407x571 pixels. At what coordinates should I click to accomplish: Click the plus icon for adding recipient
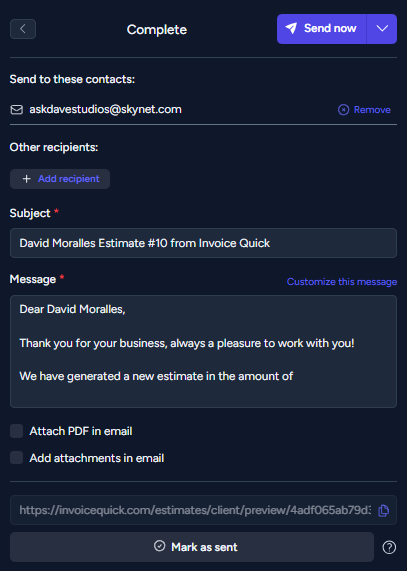tap(27, 179)
